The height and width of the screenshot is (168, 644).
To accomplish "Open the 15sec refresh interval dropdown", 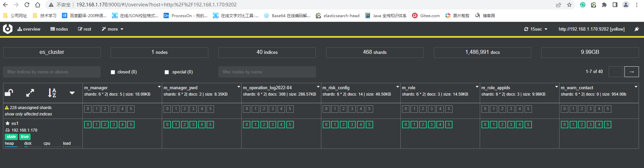I will click(536, 29).
